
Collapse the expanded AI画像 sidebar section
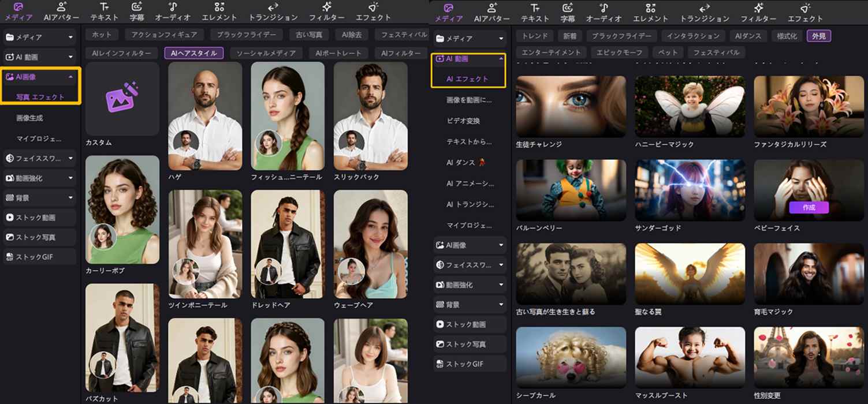pos(70,77)
